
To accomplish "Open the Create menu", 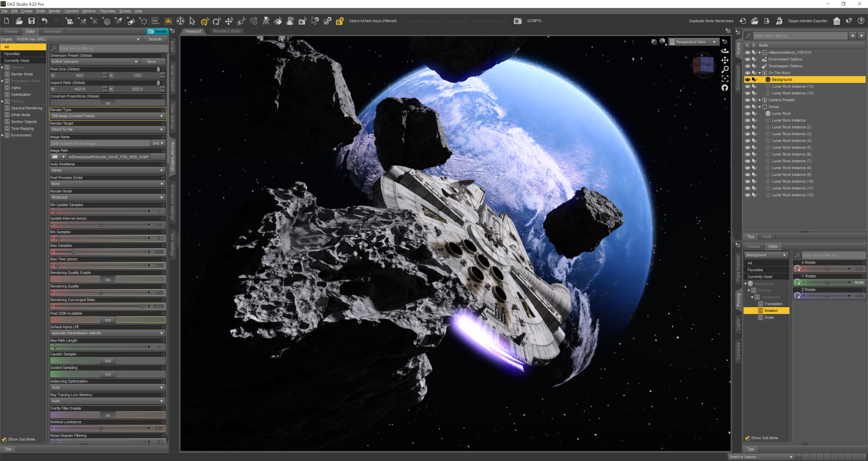I will click(x=27, y=11).
